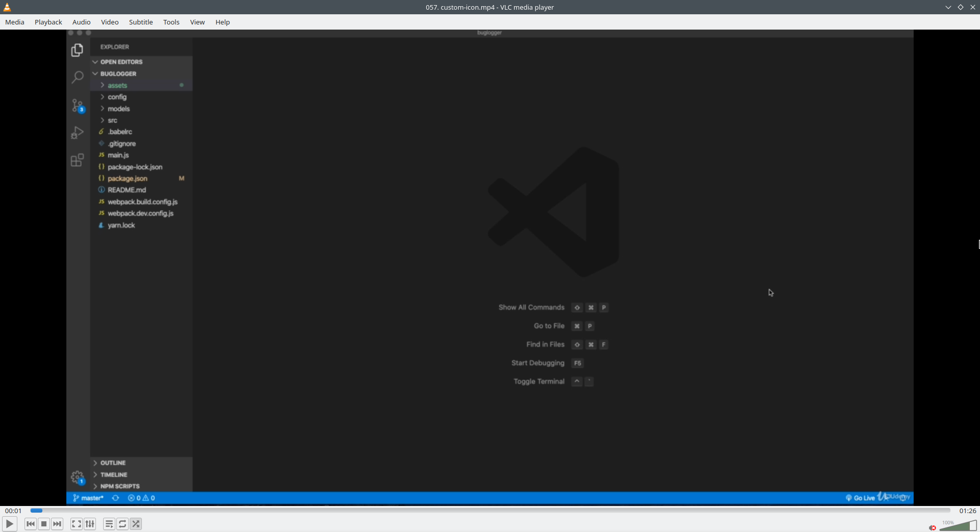This screenshot has height=532, width=980.
Task: Open the Help menu
Action: tap(223, 22)
